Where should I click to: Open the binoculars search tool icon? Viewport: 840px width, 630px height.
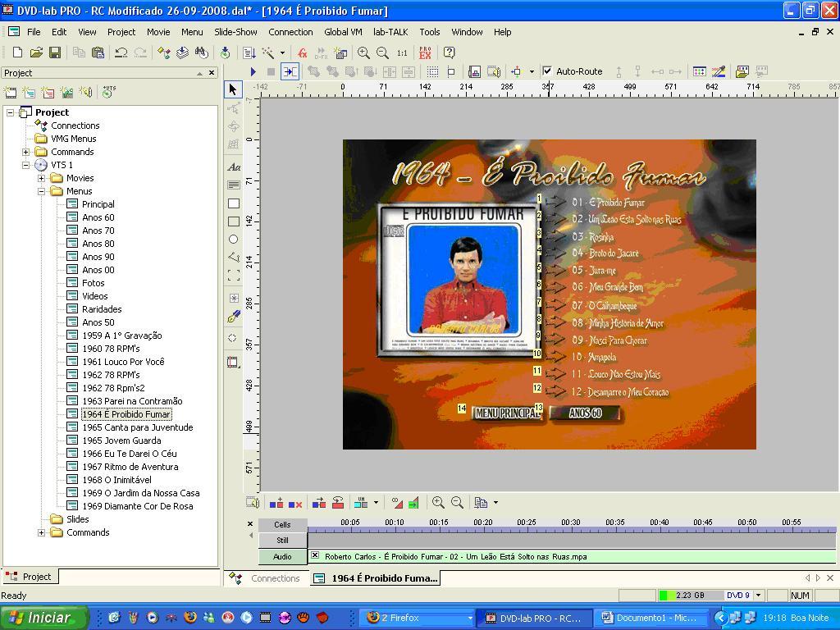point(202,52)
